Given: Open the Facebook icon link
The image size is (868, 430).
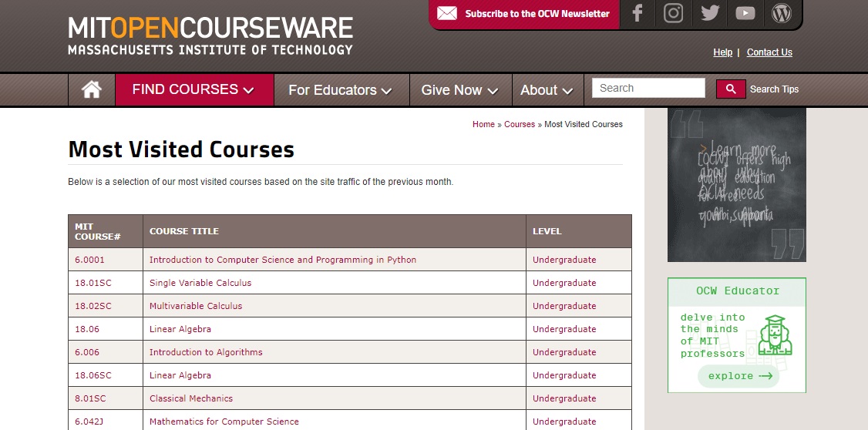Looking at the screenshot, I should click(638, 13).
